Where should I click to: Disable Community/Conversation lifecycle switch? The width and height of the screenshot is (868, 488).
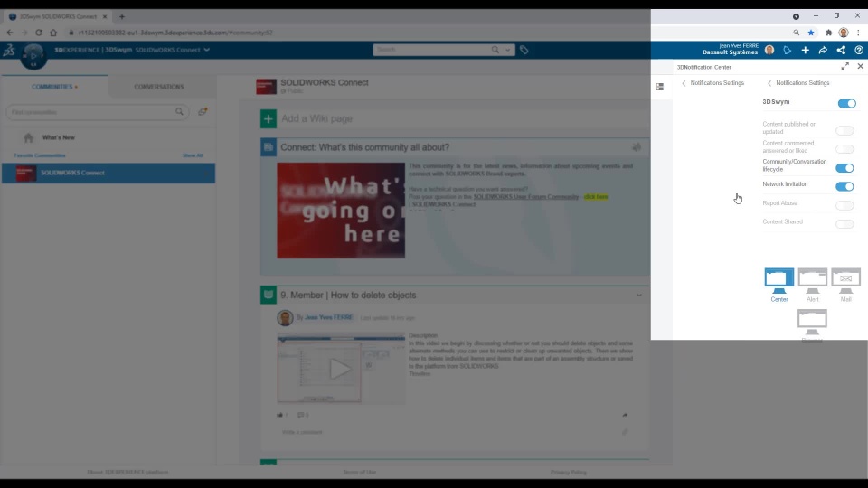coord(844,168)
